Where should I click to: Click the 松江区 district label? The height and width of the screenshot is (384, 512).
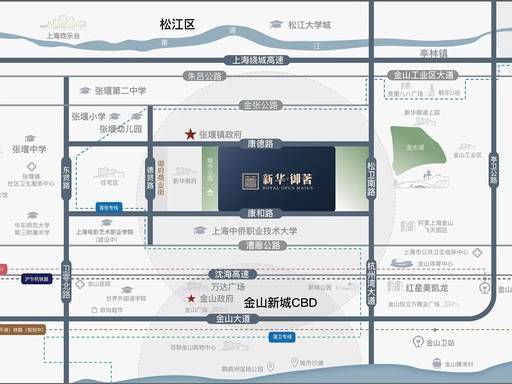pos(177,24)
